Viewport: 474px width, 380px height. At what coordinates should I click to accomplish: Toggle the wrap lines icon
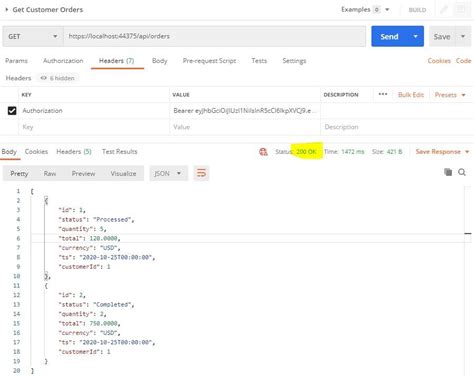(201, 173)
